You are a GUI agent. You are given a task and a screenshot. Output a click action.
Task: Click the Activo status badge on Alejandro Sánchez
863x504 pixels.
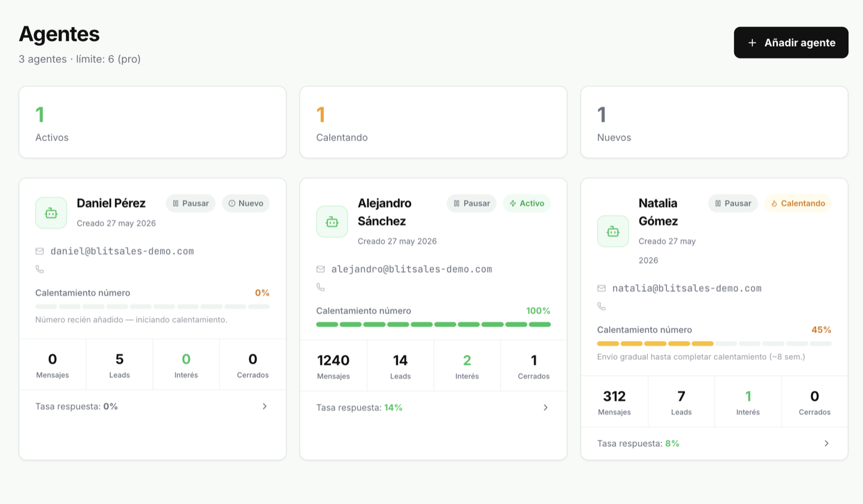coord(527,203)
